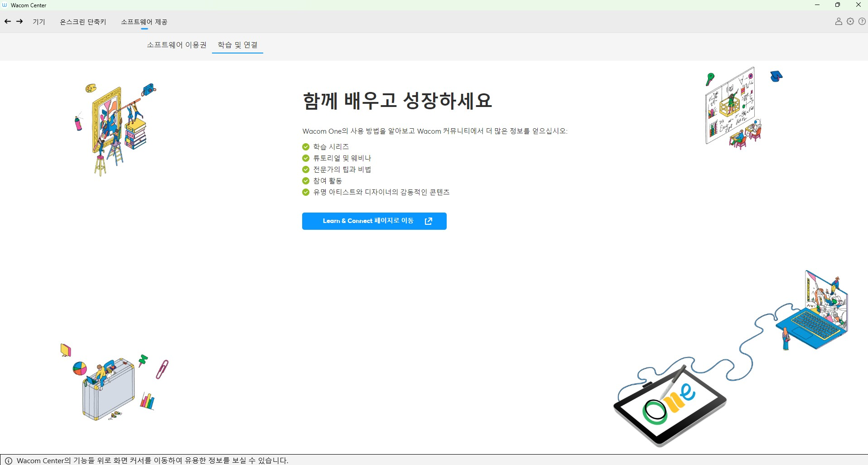Image resolution: width=868 pixels, height=465 pixels.
Task: Click the whiteboard classroom illustration
Action: tap(733, 109)
